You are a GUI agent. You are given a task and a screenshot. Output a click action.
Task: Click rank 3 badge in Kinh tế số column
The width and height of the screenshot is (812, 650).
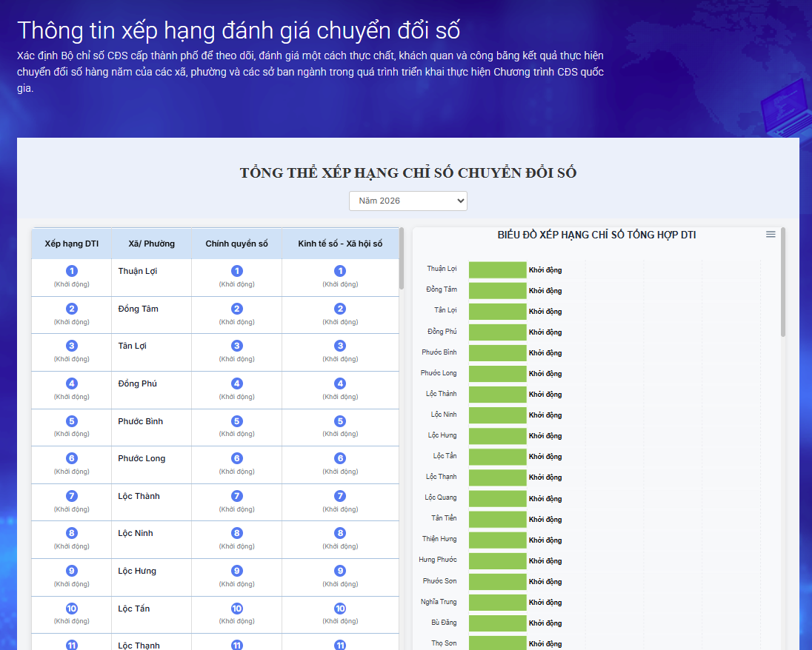(x=340, y=346)
